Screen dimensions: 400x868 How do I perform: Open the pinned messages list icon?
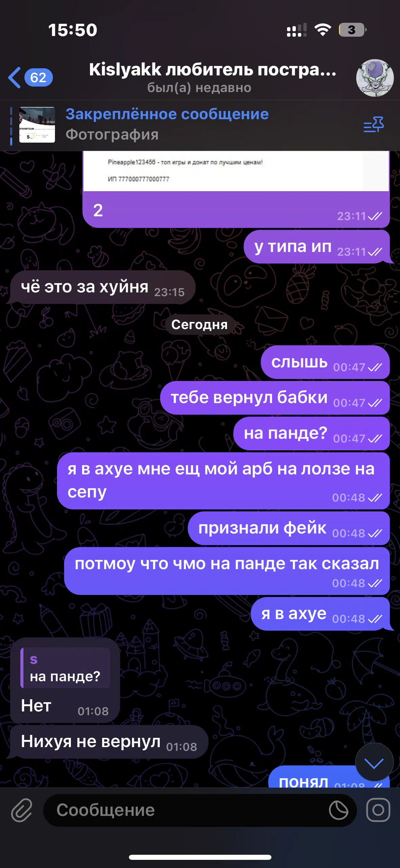374,125
